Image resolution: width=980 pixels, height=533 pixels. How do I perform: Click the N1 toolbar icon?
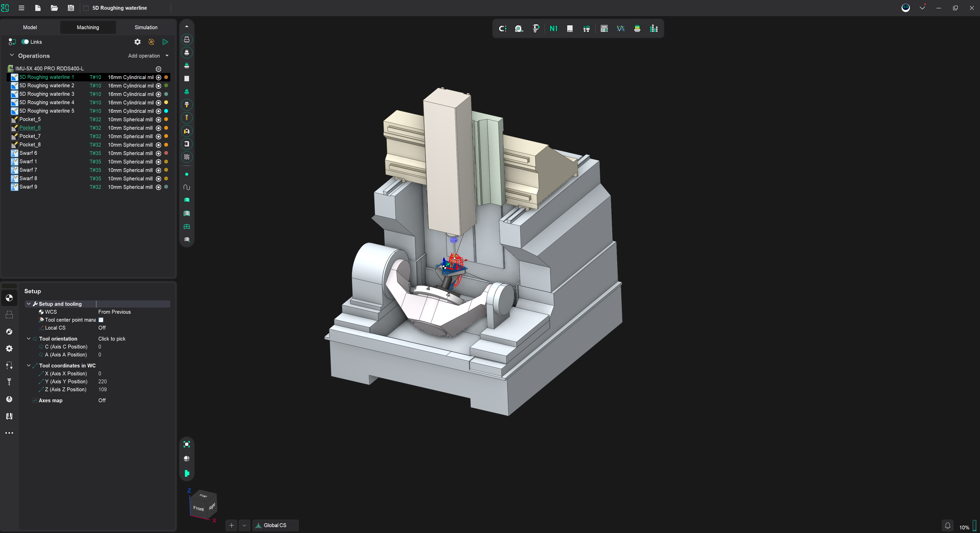[553, 28]
